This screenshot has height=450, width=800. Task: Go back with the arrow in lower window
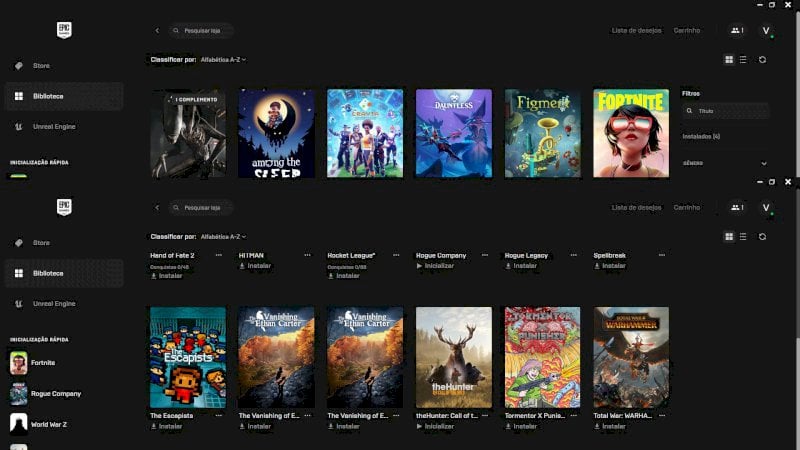(x=157, y=208)
